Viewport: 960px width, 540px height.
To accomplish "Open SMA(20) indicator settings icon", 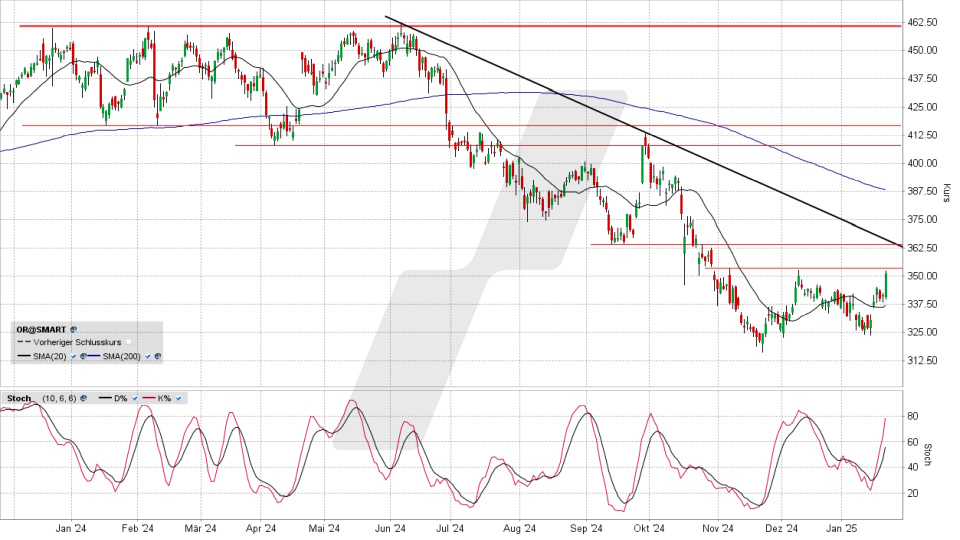I will tap(83, 356).
